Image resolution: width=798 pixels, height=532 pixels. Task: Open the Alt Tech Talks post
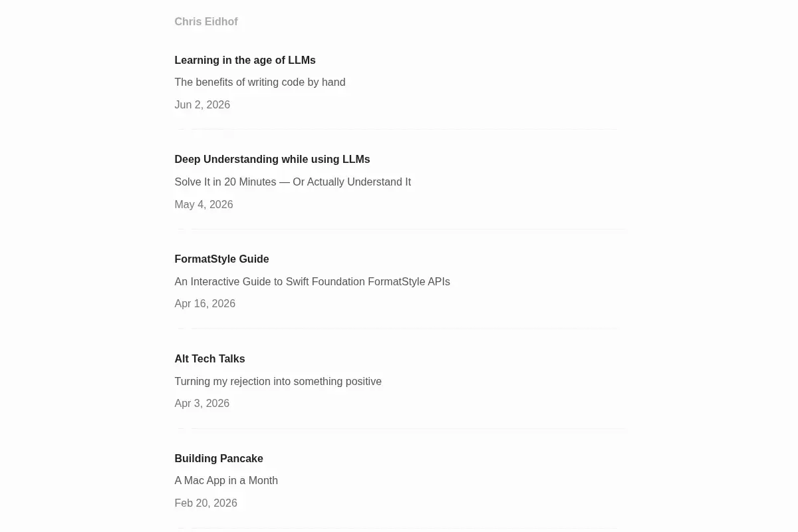click(x=209, y=359)
